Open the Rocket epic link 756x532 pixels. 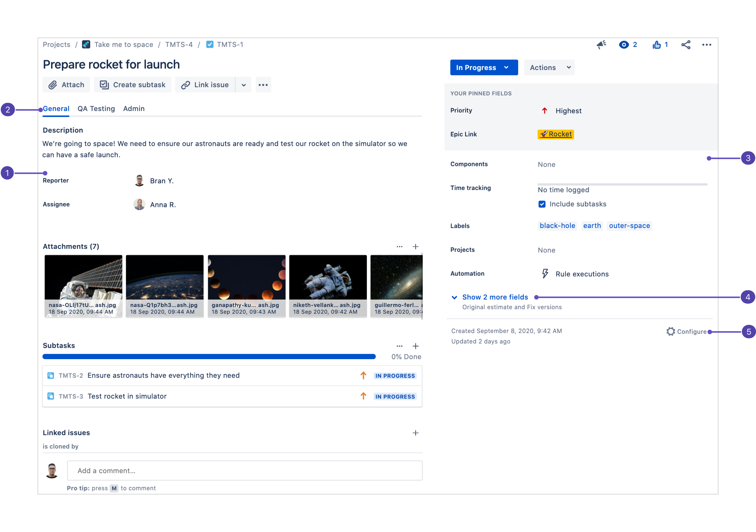[555, 134]
